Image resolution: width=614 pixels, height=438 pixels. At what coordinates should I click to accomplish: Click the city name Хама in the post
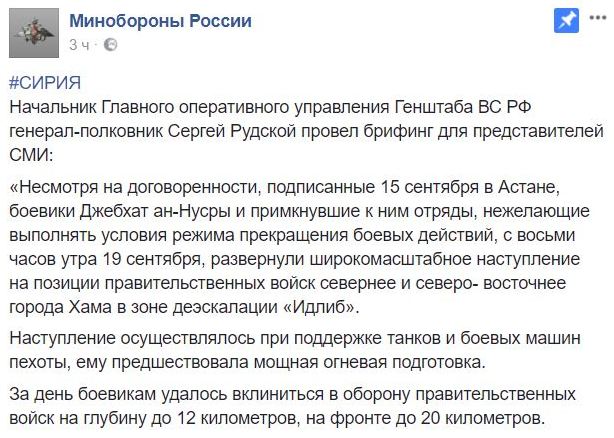click(90, 307)
